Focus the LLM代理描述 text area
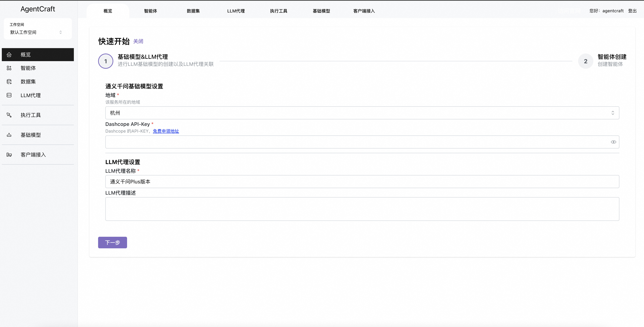Viewport: 644px width, 327px height. click(x=362, y=209)
